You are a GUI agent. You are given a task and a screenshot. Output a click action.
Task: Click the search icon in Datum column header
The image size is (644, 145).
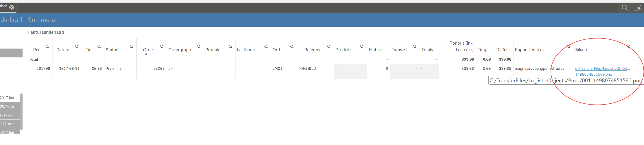[77, 47]
